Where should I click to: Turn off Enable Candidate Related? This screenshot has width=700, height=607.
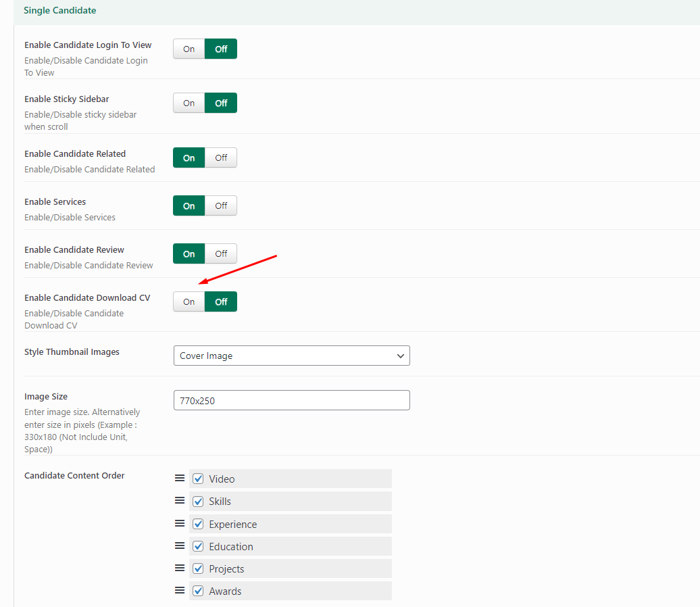click(x=221, y=157)
